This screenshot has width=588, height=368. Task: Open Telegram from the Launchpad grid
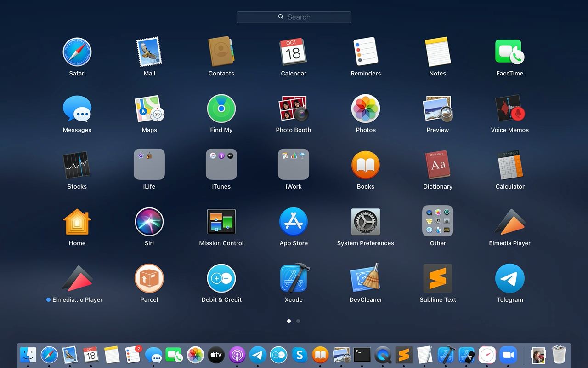pyautogui.click(x=510, y=278)
